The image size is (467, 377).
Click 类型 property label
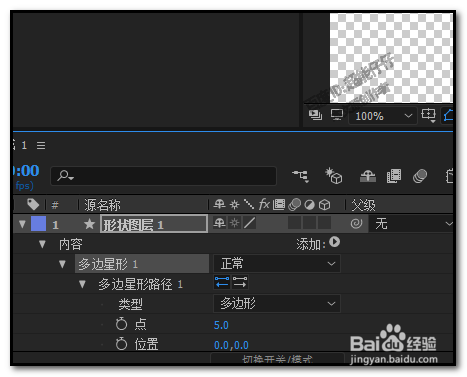click(130, 304)
